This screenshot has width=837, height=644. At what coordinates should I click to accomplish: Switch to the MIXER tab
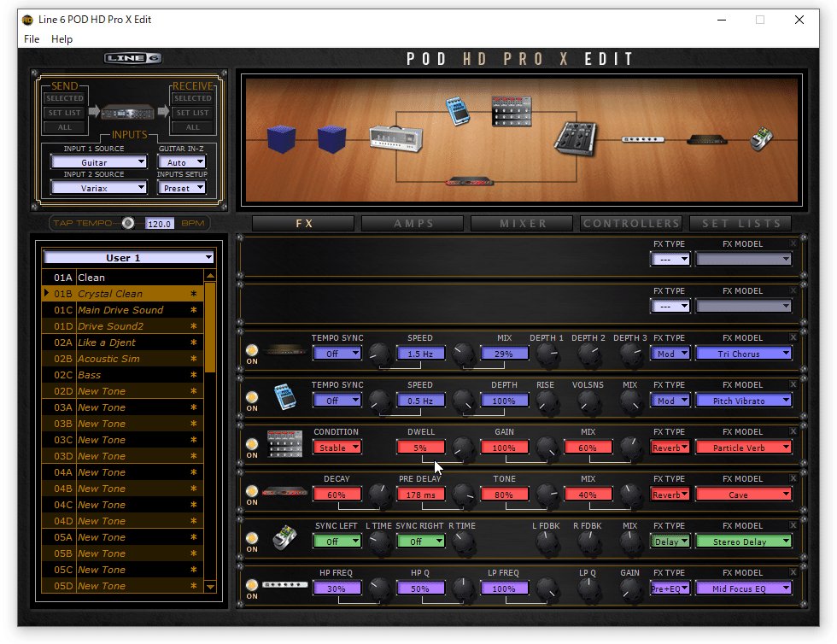[x=522, y=223]
